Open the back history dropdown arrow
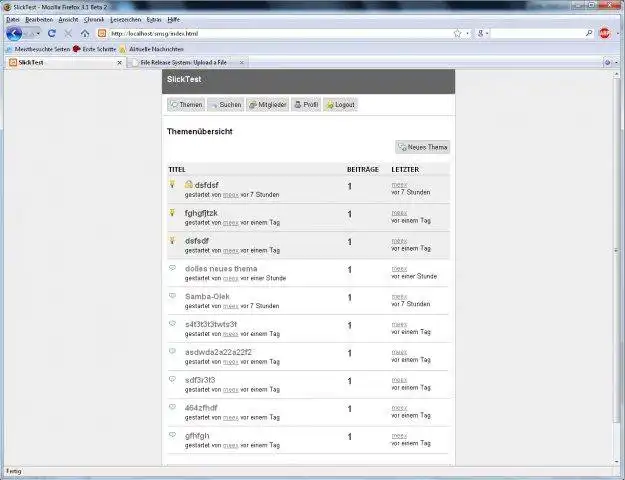The width and height of the screenshot is (625, 480). click(38, 34)
